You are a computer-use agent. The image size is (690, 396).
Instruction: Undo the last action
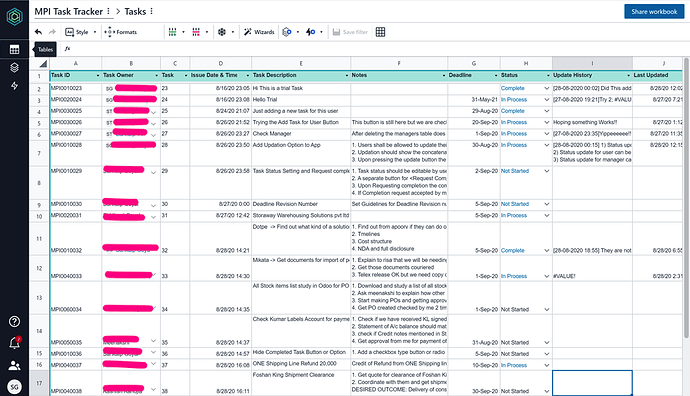click(39, 32)
